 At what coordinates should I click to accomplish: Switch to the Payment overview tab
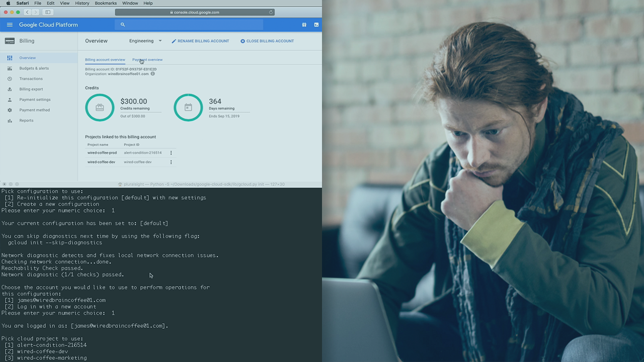pos(147,60)
